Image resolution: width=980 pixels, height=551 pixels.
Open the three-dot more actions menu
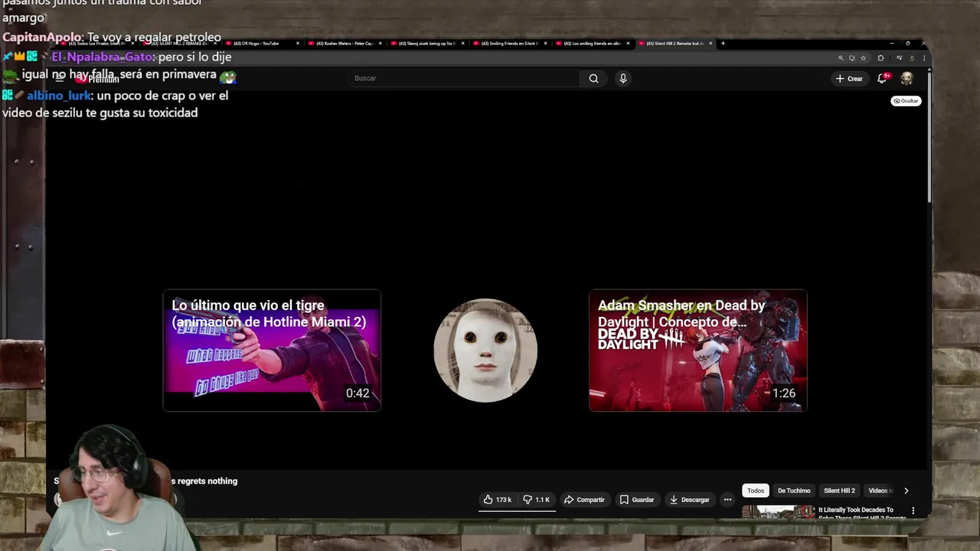click(x=727, y=500)
